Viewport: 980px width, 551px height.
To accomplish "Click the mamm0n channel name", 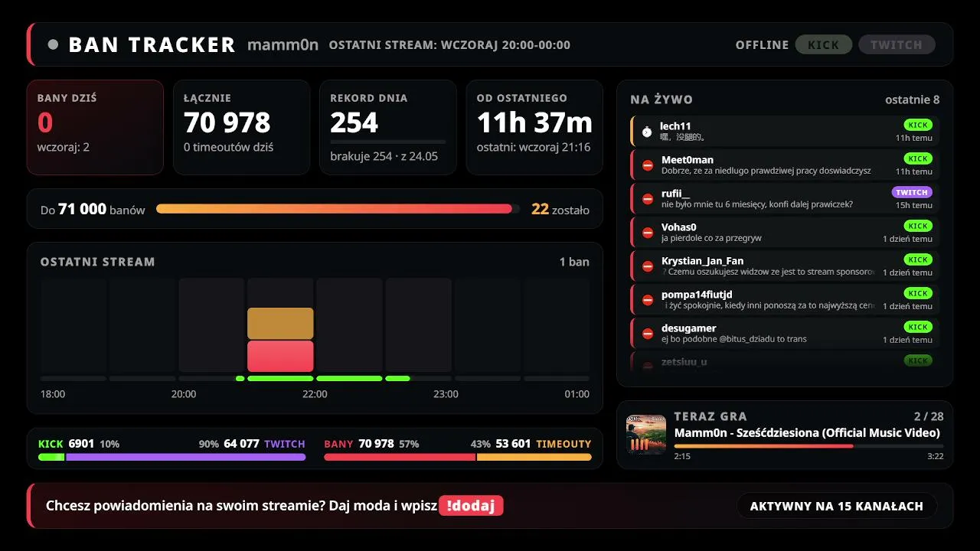I will [283, 44].
